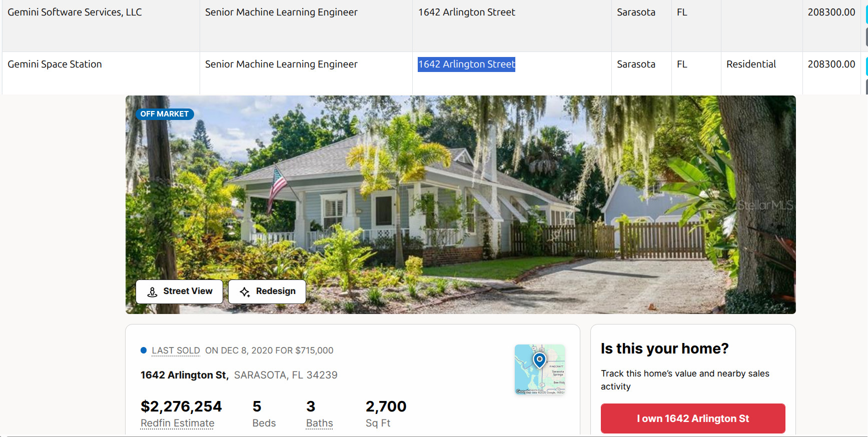This screenshot has height=437, width=868.
Task: Click the blue dot beside LAST SOLD
Action: tap(144, 350)
